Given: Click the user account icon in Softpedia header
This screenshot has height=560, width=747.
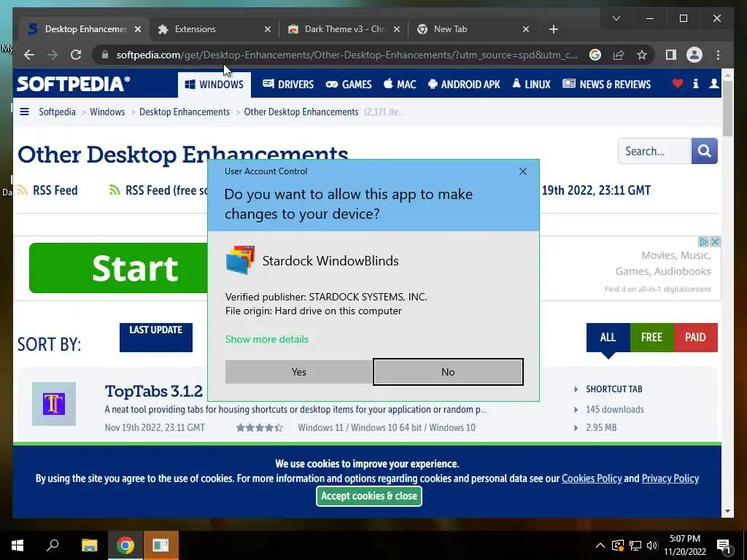Looking at the screenshot, I should (713, 84).
